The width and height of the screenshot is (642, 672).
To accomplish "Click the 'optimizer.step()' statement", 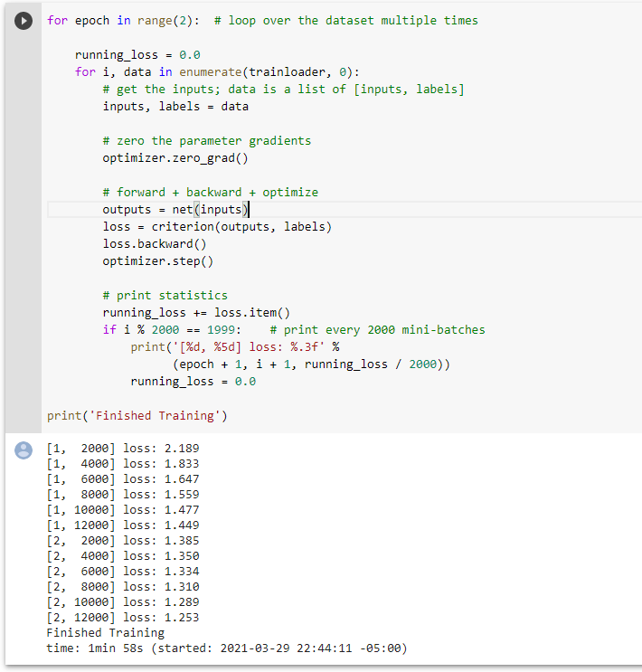I will pyautogui.click(x=157, y=261).
